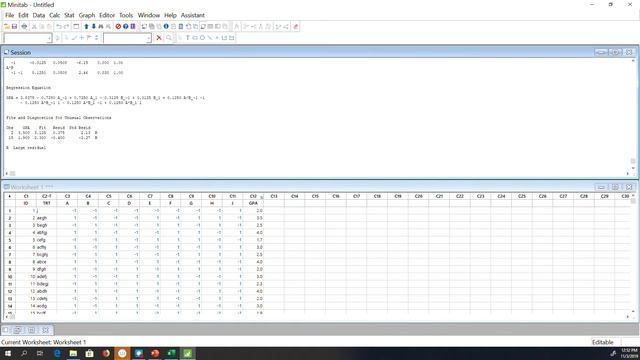640x360 pixels.
Task: Select the C12 column header
Action: pyautogui.click(x=253, y=196)
